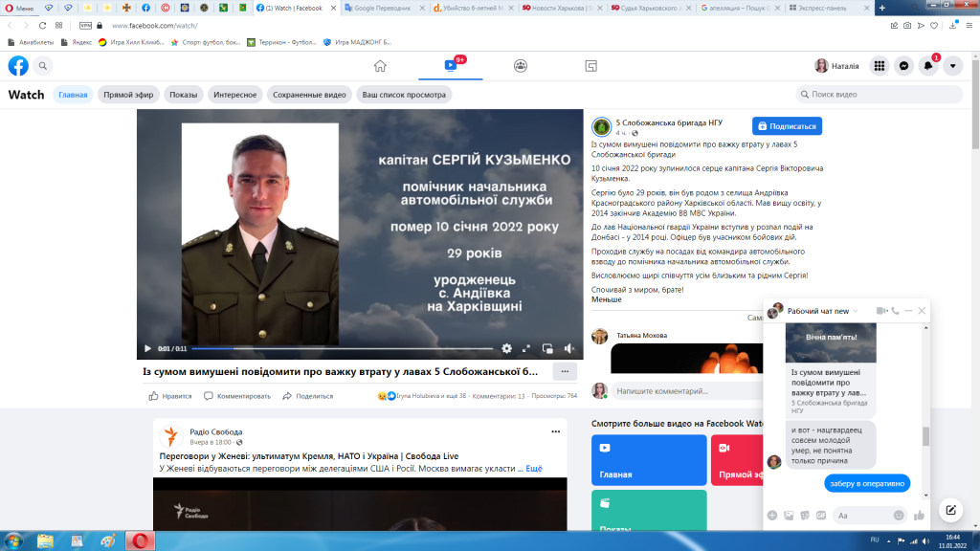Click the Подписаться follow button
This screenshot has width=980, height=551.
click(x=787, y=126)
